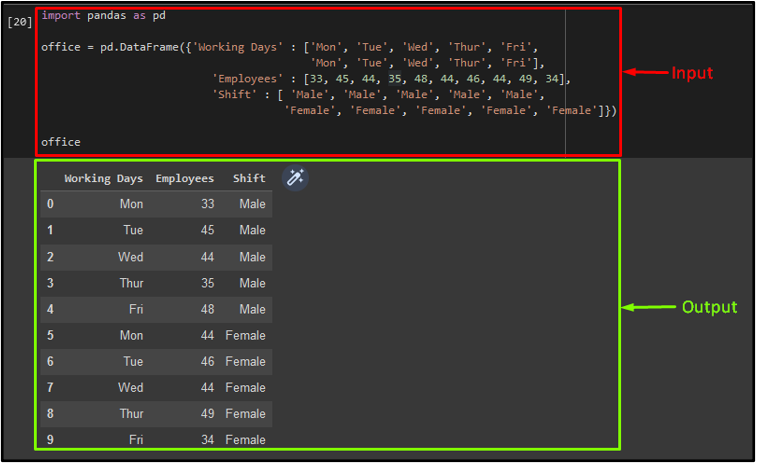Image resolution: width=757 pixels, height=463 pixels.
Task: Select the 'Employees' column header
Action: [x=184, y=179]
